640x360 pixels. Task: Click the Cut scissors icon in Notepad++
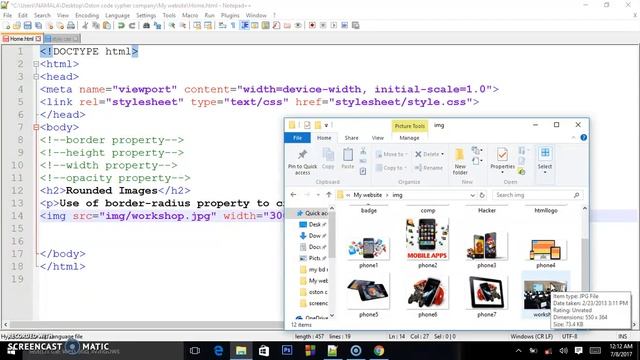tap(85, 25)
